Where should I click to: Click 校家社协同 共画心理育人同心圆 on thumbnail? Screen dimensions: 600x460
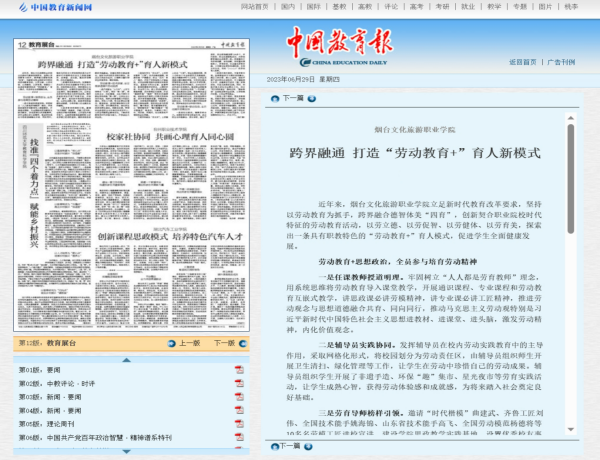coord(170,137)
